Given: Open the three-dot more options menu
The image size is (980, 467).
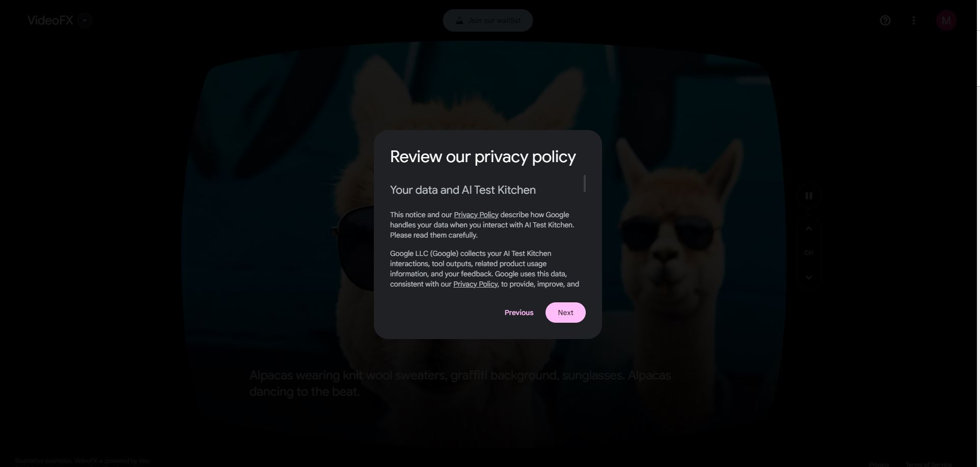Looking at the screenshot, I should (914, 20).
